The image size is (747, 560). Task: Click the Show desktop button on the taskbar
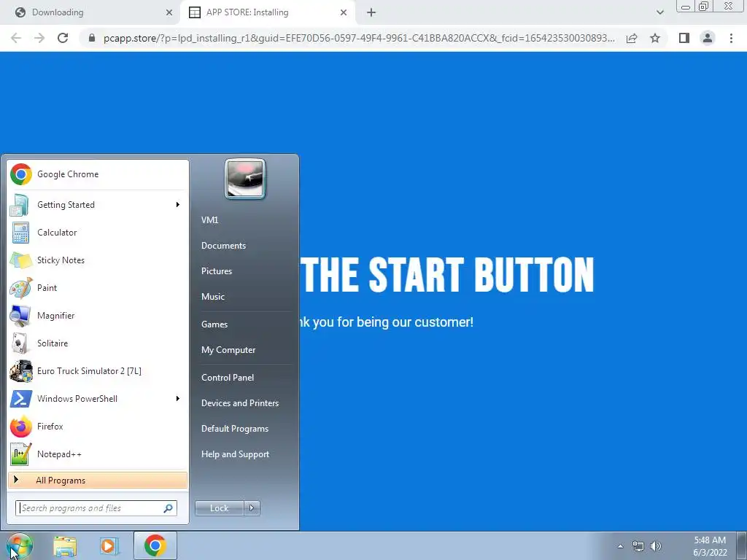(742, 546)
